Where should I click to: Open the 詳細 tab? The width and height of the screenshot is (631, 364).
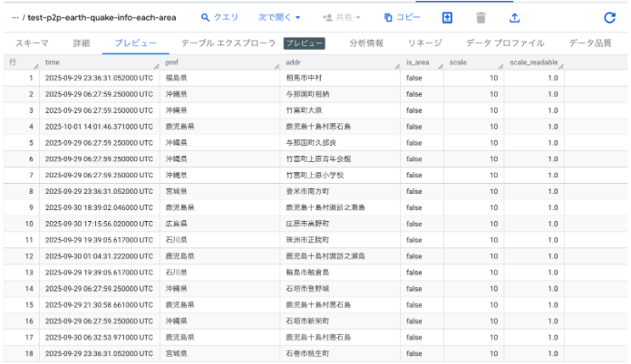82,43
